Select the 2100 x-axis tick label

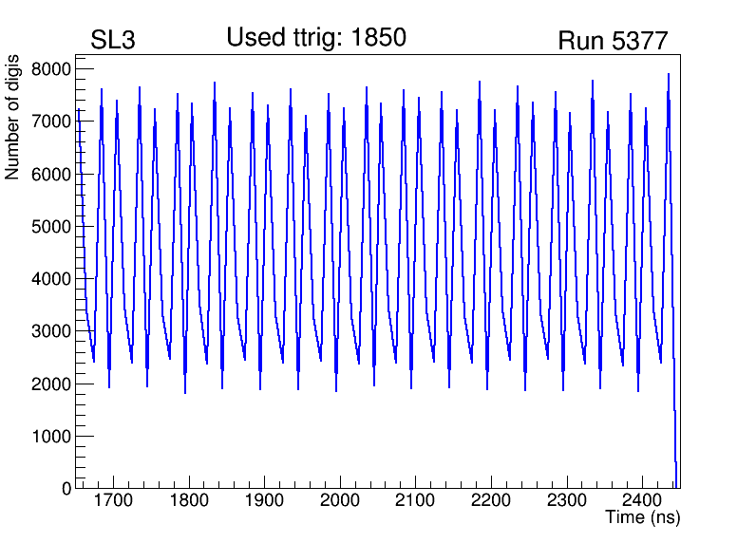(415, 500)
